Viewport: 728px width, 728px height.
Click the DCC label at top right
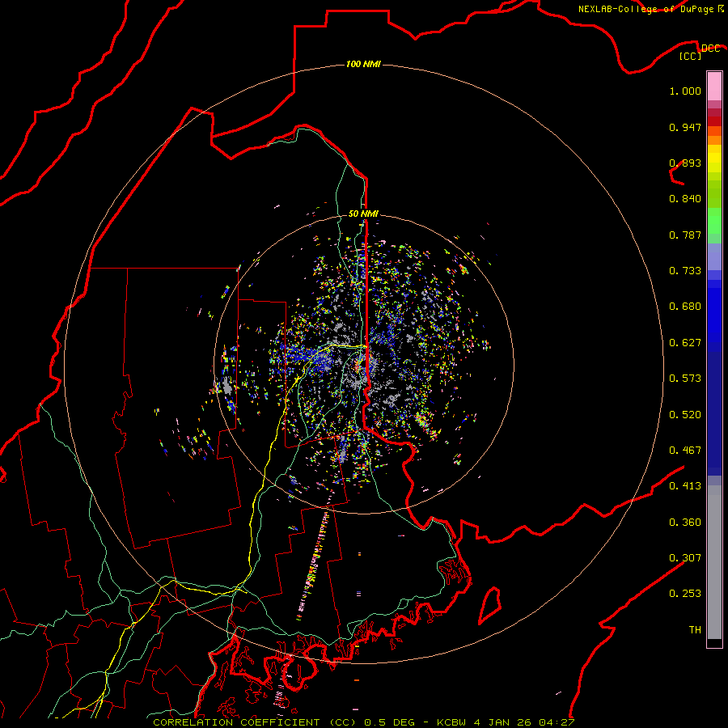pos(710,49)
